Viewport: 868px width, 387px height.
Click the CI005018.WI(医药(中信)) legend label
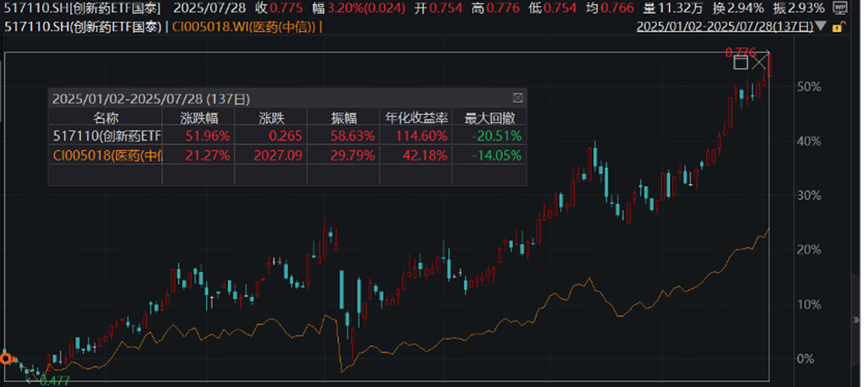click(x=244, y=28)
